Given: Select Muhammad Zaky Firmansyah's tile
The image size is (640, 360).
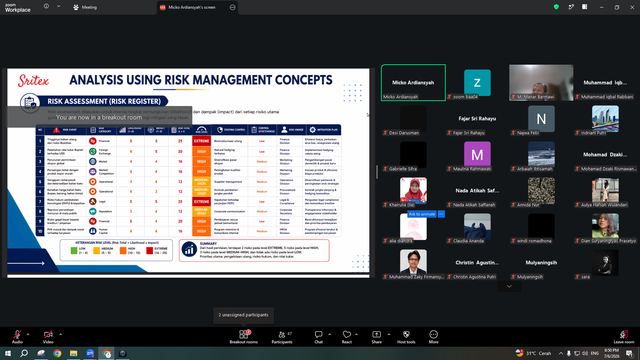Looking at the screenshot, I should (413, 263).
